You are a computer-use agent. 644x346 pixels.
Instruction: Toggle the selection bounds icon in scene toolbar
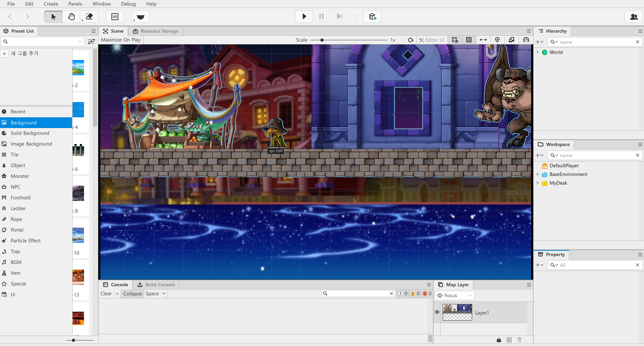455,40
